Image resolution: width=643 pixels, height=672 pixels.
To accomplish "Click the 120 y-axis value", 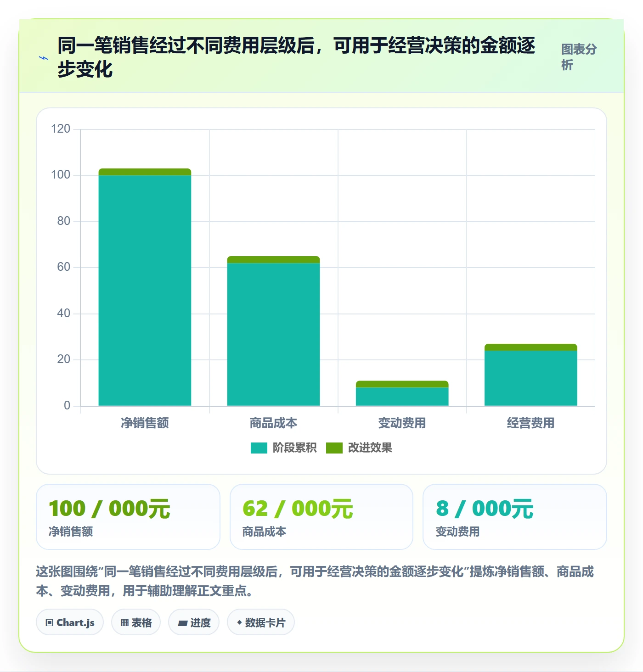I will pyautogui.click(x=61, y=129).
